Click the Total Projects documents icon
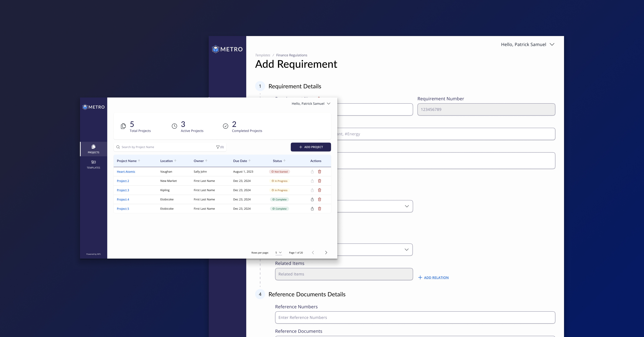Screen dimensions: 644x337 [123, 126]
